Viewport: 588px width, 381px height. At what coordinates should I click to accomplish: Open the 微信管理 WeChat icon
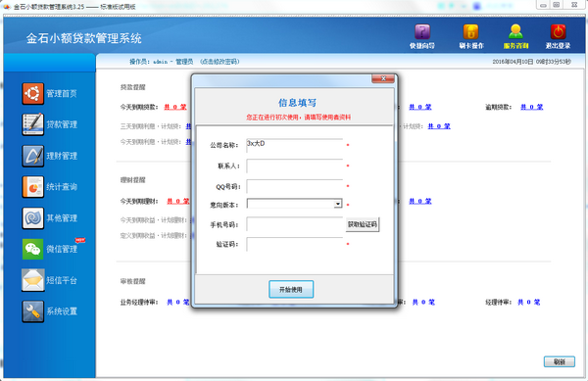pyautogui.click(x=32, y=249)
